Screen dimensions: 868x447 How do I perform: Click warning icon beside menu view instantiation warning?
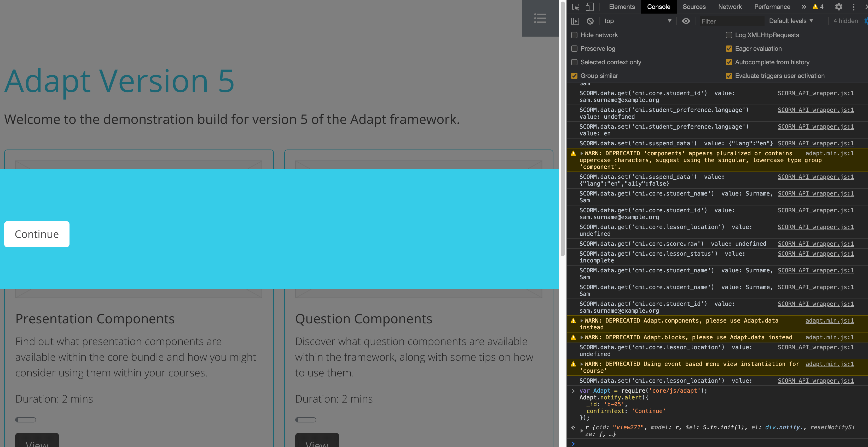click(573, 364)
